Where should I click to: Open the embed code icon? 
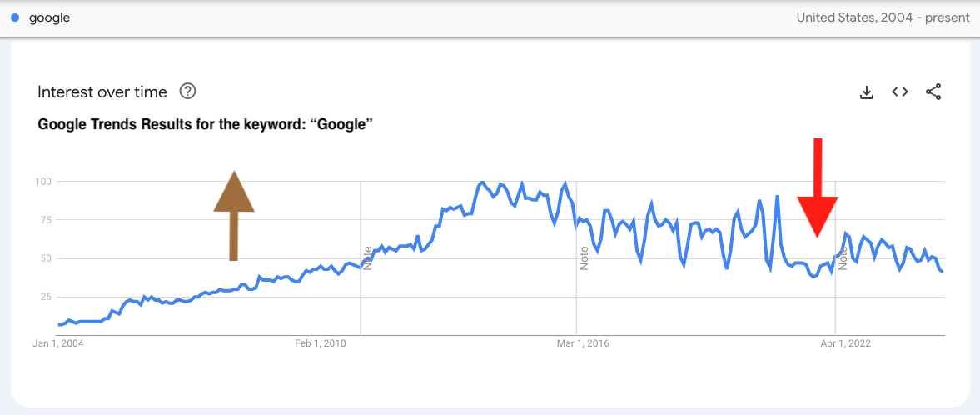[900, 92]
